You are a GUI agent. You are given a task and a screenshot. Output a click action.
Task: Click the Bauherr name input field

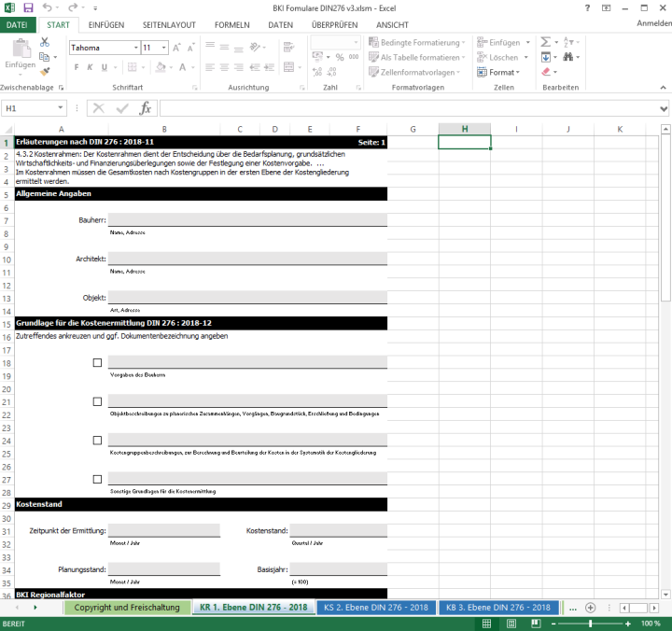[247, 220]
